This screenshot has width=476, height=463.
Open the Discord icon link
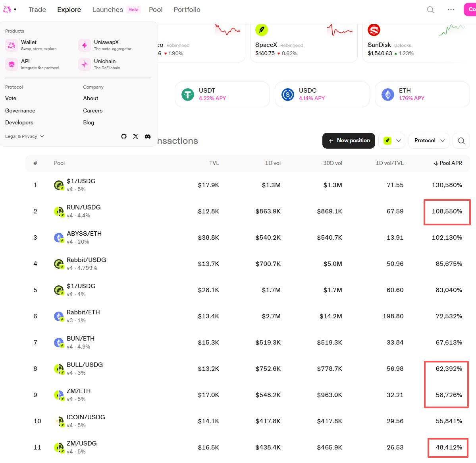coord(148,136)
